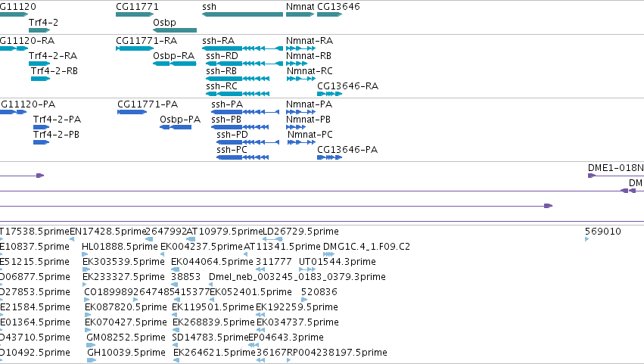
Task: Select the ssh-PC protein label
Action: tap(232, 150)
